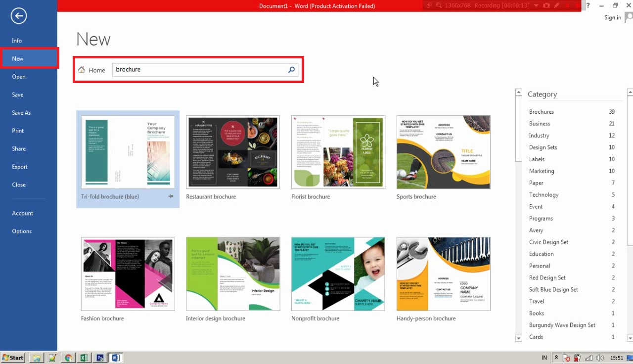Close the document via the sidebar Close item
The width and height of the screenshot is (633, 364).
pos(19,185)
